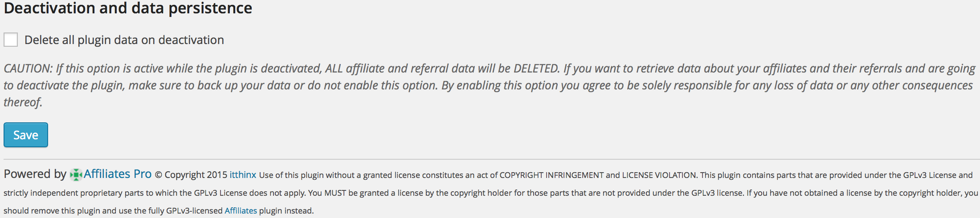Viewport: 980px width, 218px height.
Task: Click the 'COPYRIGHT INFRINGEMENT' footer text
Action: [551, 175]
